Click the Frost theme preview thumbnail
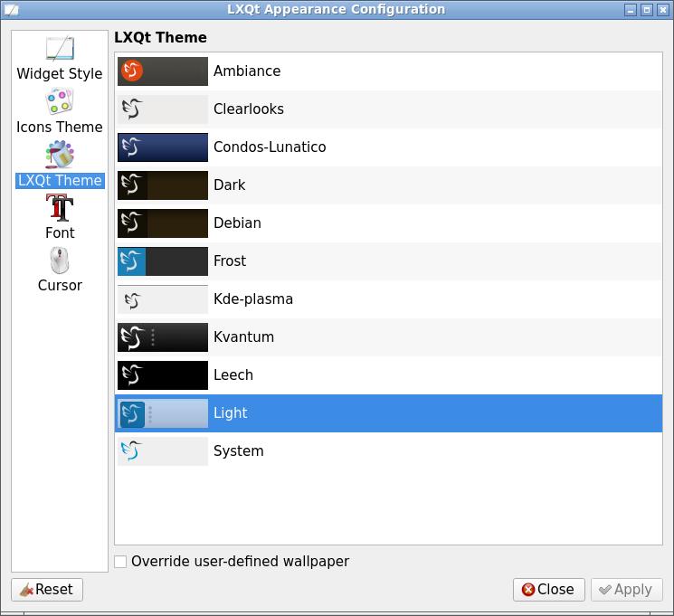This screenshot has width=674, height=616. click(163, 261)
